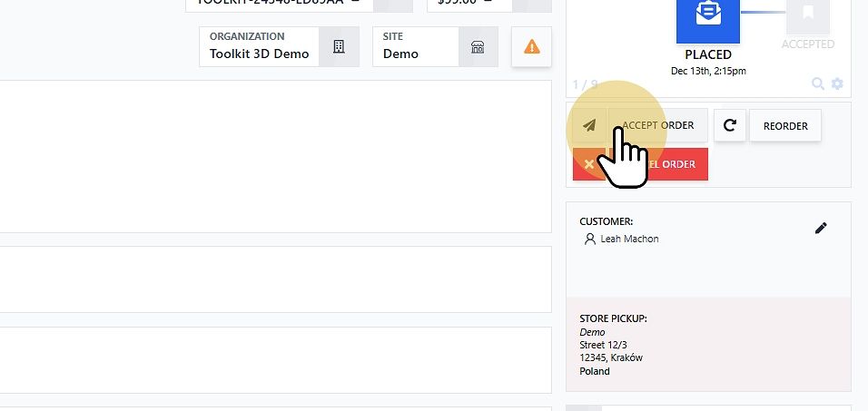Screen dimensions: 868x411
Task: Select the Demo site field
Action: (x=416, y=46)
